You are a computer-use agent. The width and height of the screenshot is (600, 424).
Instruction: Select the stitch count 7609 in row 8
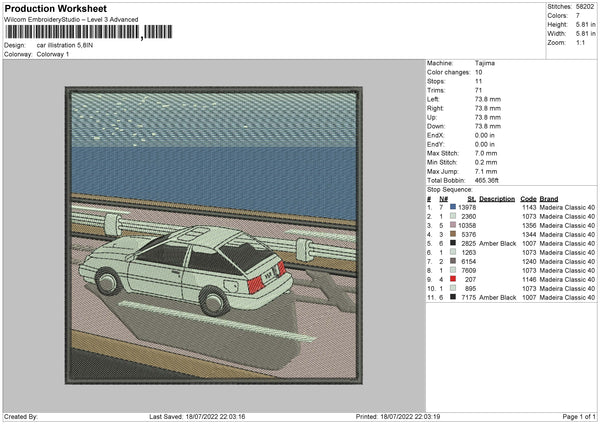tap(469, 271)
